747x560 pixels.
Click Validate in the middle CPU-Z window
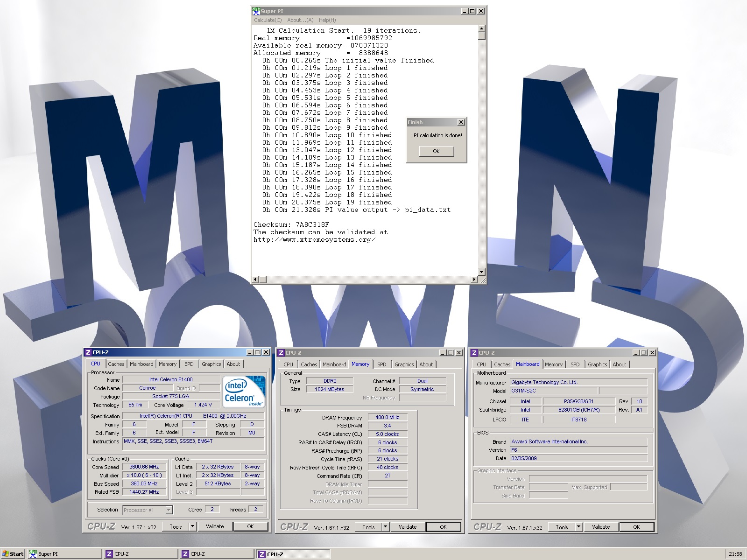(x=408, y=527)
